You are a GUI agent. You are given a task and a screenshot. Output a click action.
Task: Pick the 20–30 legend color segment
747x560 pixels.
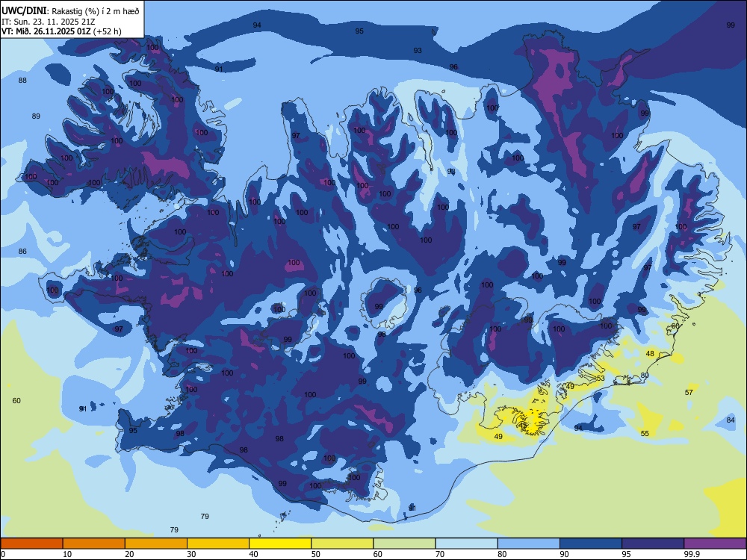(156, 544)
